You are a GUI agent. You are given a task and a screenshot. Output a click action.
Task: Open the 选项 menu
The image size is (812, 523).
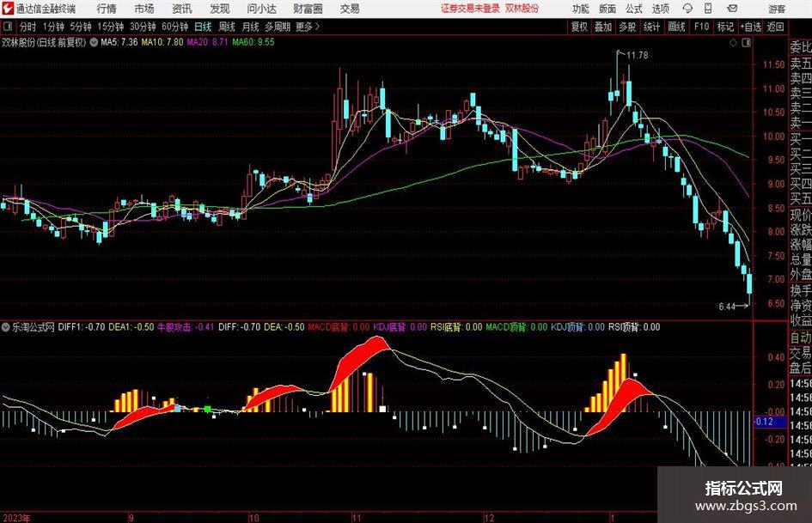(x=660, y=9)
